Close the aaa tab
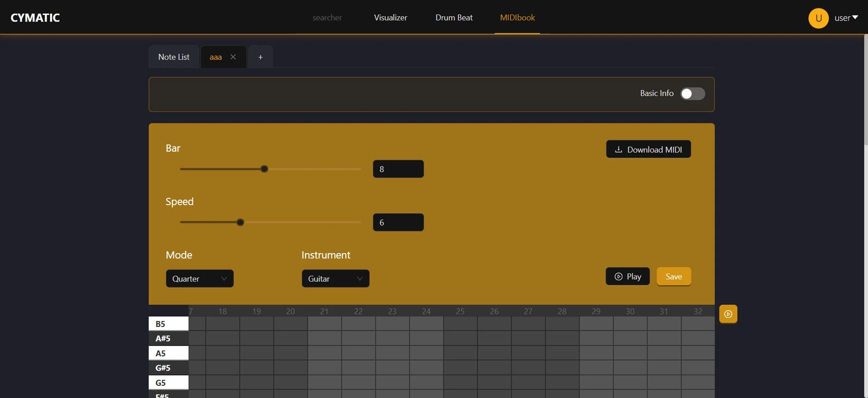The image size is (868, 398). (x=233, y=57)
